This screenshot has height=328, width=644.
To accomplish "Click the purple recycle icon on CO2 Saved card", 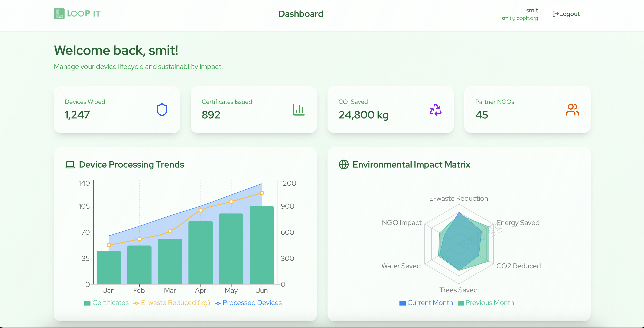I will [435, 110].
